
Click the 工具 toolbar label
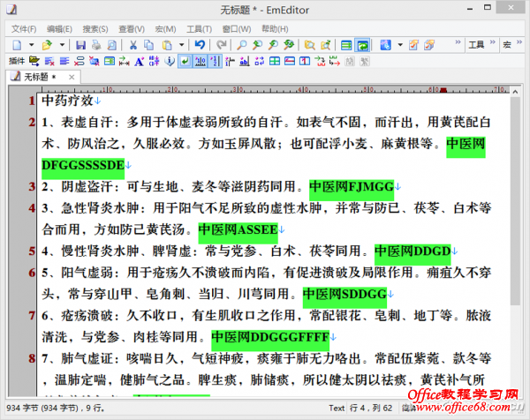point(476,45)
